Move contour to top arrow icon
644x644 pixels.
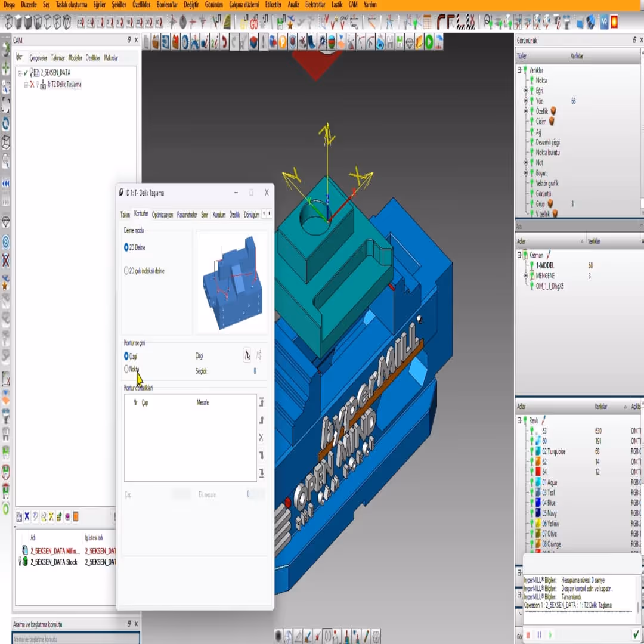(x=262, y=402)
